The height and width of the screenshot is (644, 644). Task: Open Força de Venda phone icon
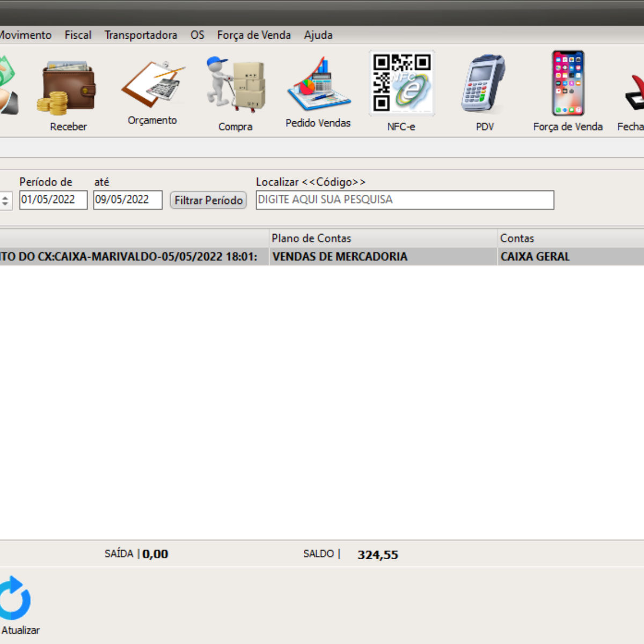click(568, 83)
